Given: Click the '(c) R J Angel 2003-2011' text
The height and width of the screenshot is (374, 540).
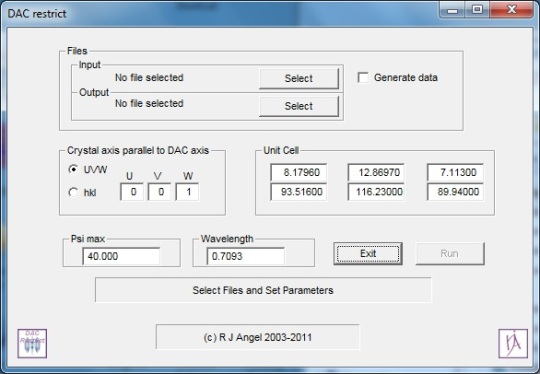Looking at the screenshot, I should click(x=258, y=337).
